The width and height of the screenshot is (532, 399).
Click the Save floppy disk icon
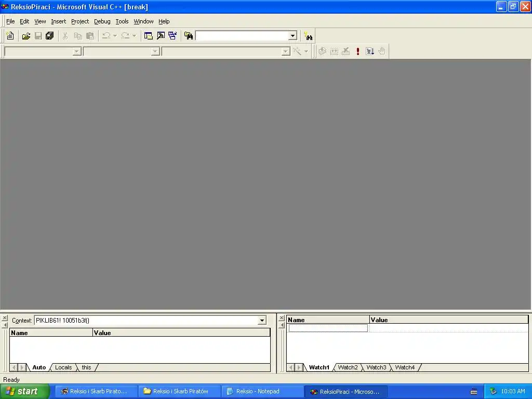[x=38, y=36]
